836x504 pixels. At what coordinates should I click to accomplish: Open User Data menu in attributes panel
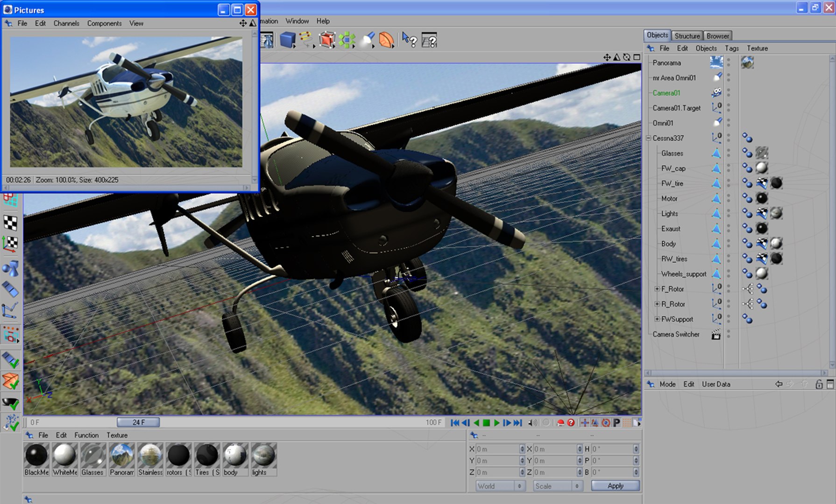pos(716,384)
